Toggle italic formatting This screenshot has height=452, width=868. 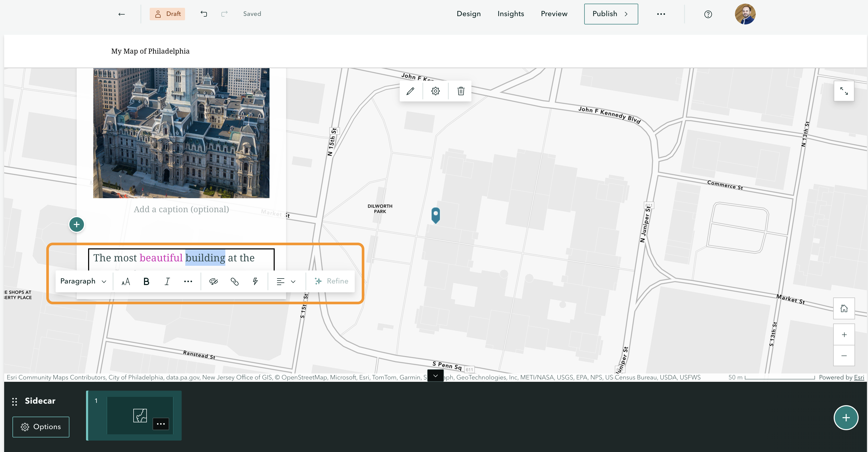167,282
